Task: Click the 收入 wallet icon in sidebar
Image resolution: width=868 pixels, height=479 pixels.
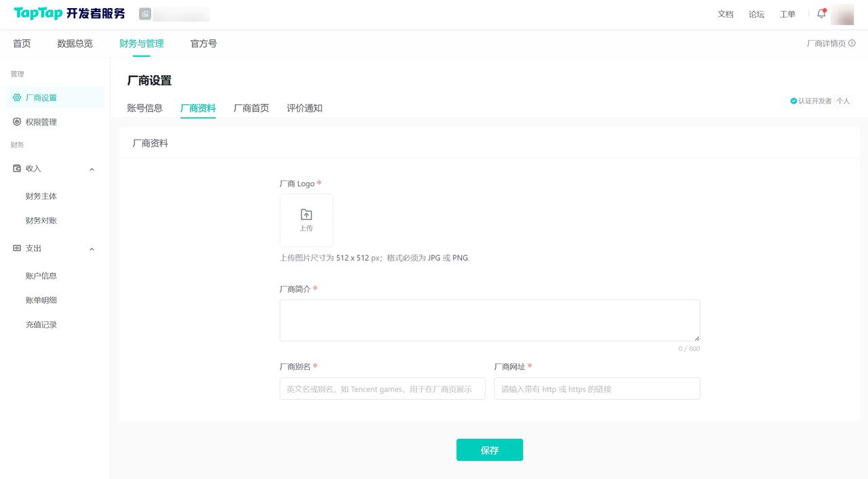Action: (17, 169)
